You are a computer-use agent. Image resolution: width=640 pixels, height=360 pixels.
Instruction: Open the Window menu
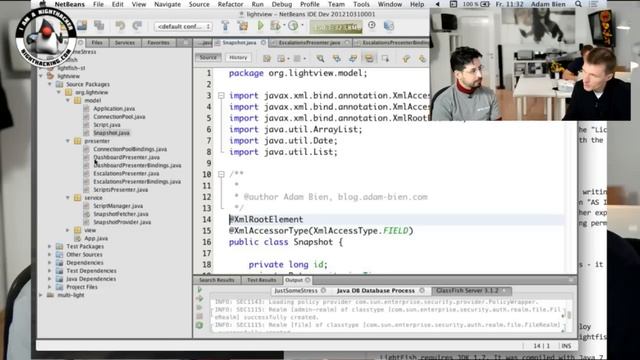390,4
